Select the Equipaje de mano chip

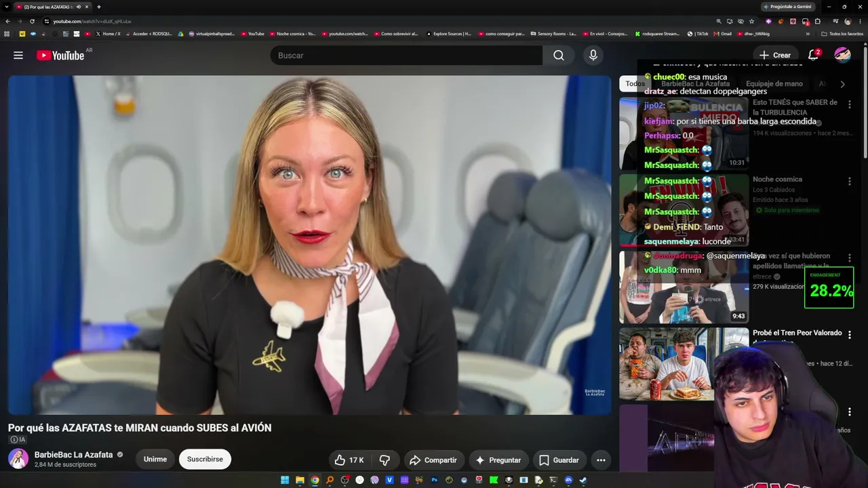(774, 84)
